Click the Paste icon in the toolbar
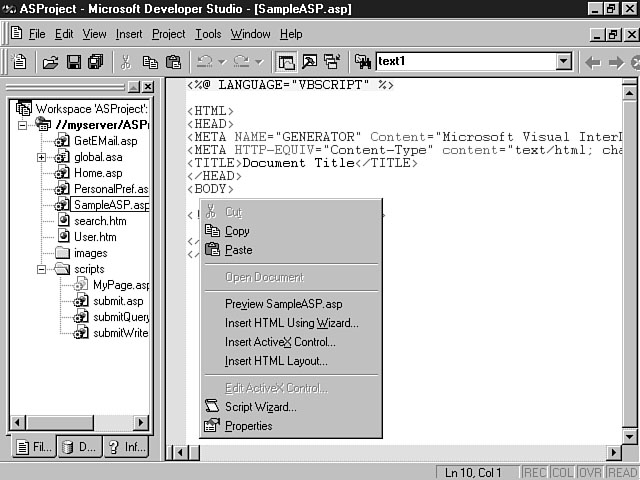Viewport: 640px width, 480px height. click(171, 62)
